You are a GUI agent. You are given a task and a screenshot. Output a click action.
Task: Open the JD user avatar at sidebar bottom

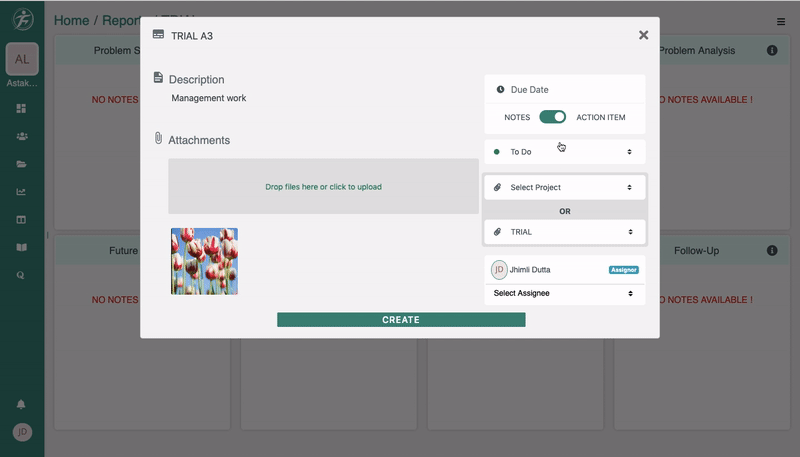pos(22,432)
